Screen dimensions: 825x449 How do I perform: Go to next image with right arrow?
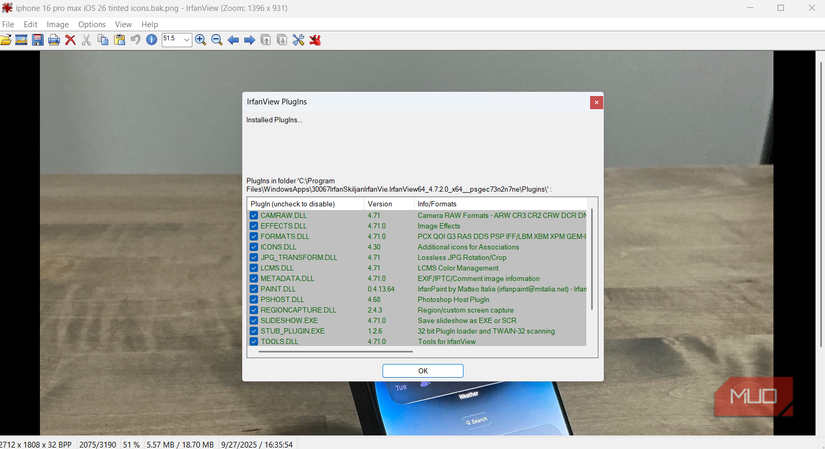point(249,40)
